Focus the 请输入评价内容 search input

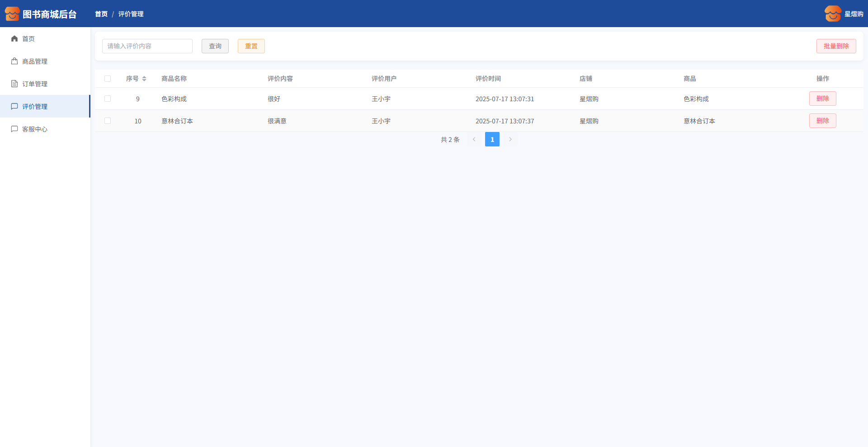click(147, 46)
